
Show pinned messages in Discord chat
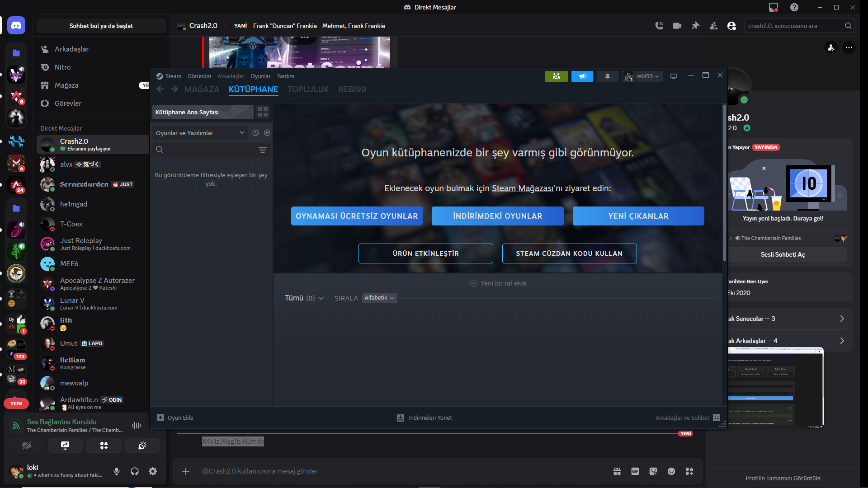(695, 26)
